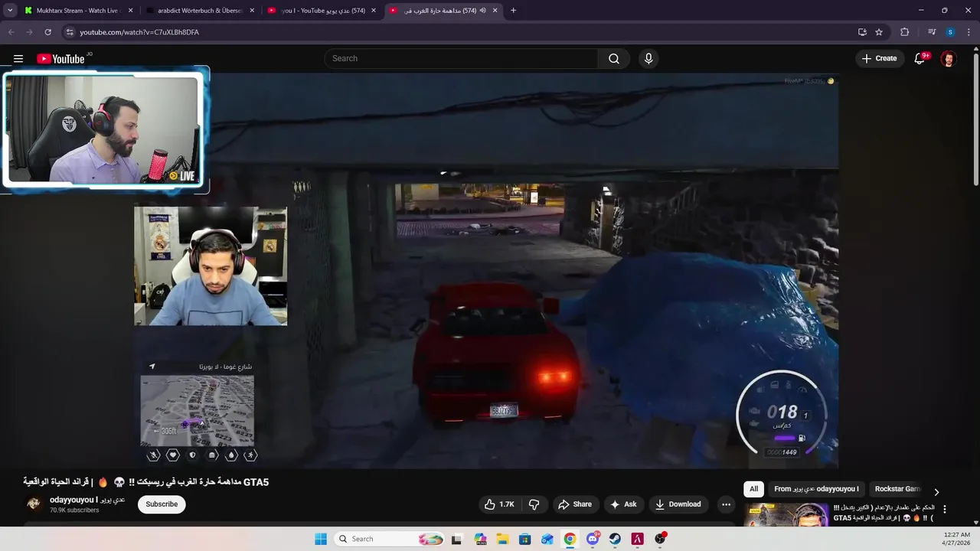Click the Create button

pyautogui.click(x=879, y=59)
